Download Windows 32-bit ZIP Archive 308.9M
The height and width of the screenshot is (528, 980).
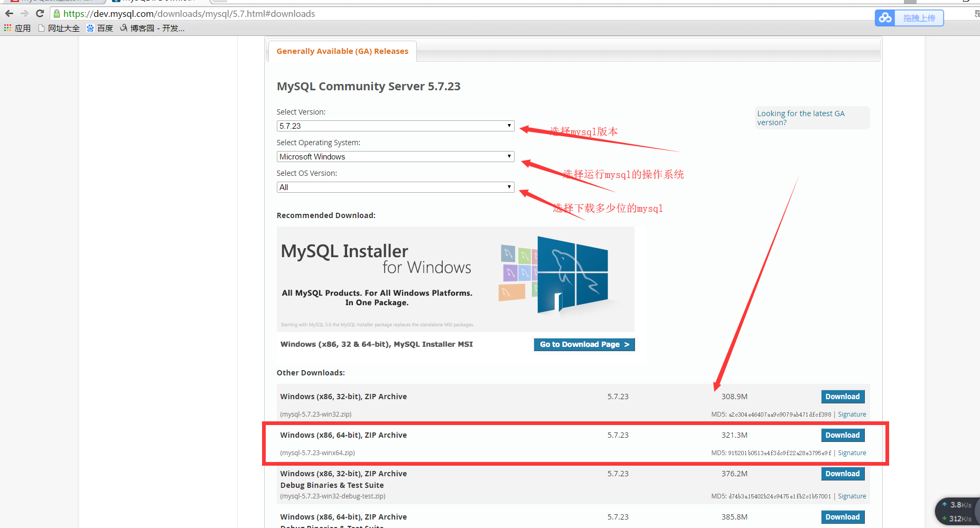843,397
